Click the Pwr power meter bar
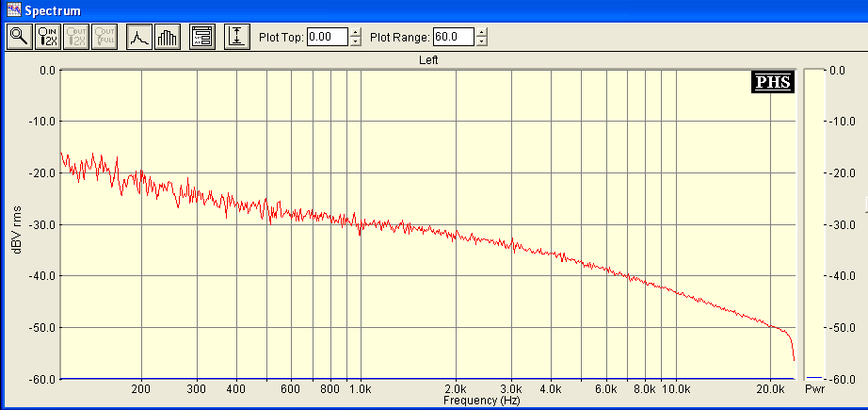The height and width of the screenshot is (410, 868). pyautogui.click(x=813, y=223)
